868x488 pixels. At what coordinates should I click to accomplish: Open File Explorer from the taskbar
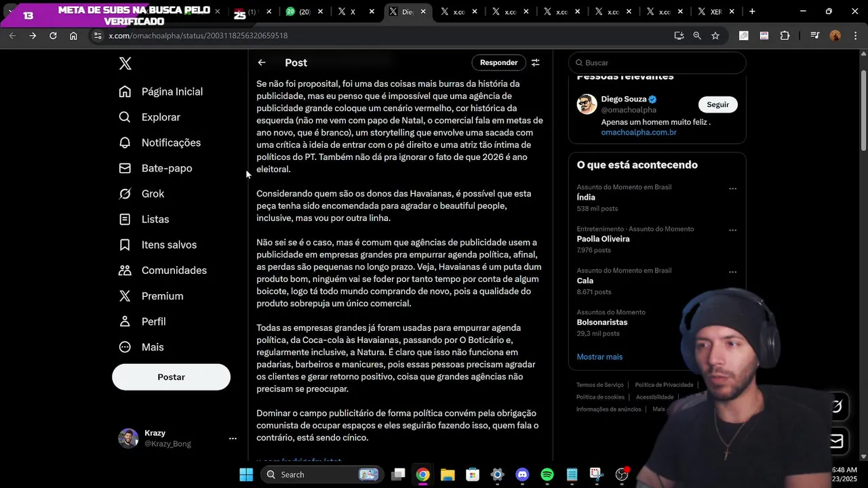pos(448,474)
